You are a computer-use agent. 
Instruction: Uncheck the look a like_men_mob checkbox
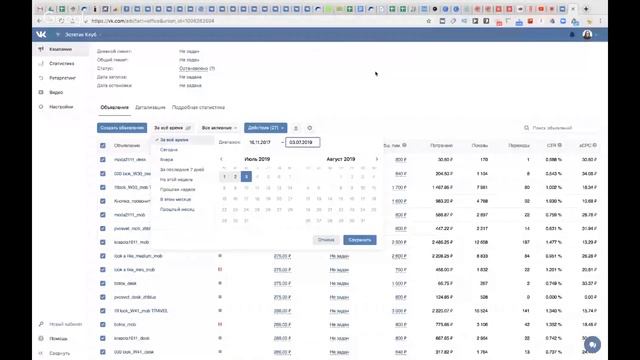click(x=103, y=270)
